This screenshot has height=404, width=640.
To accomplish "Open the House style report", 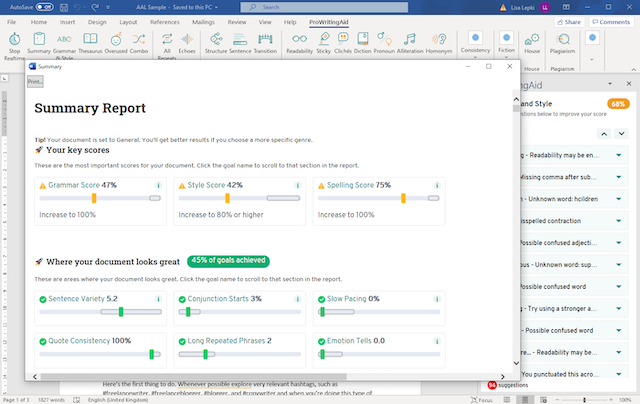I will click(x=532, y=39).
